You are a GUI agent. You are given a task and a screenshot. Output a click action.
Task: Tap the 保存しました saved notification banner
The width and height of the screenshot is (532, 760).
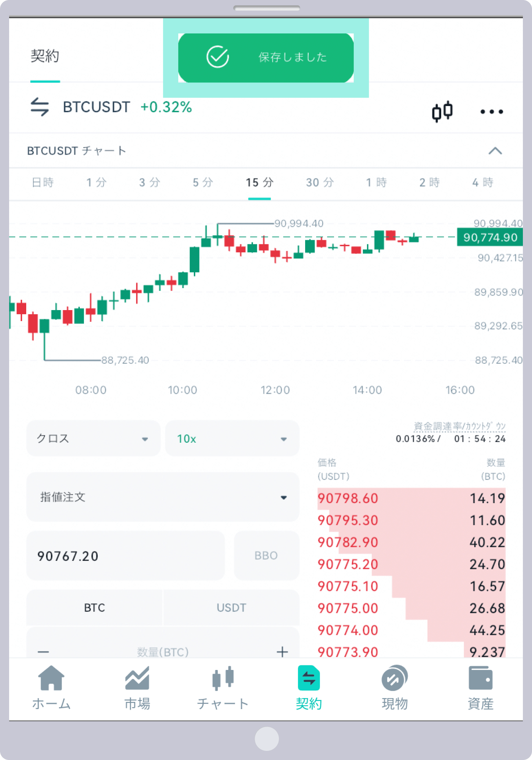(266, 58)
